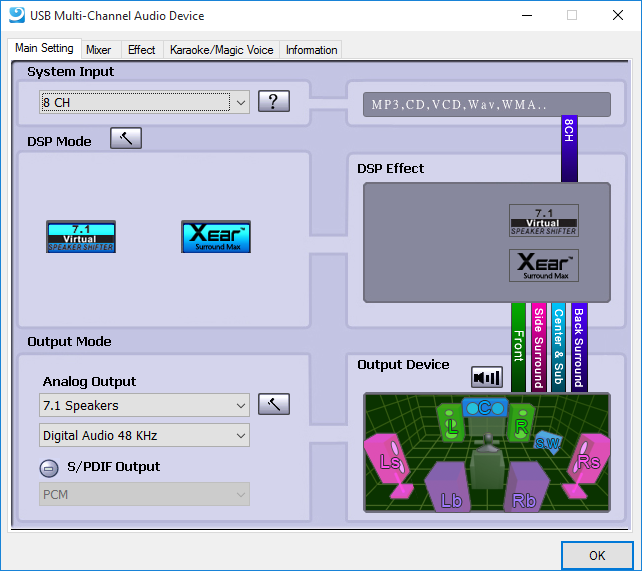Enable Xear Surround Max DSP mode
642x571 pixels.
click(215, 236)
